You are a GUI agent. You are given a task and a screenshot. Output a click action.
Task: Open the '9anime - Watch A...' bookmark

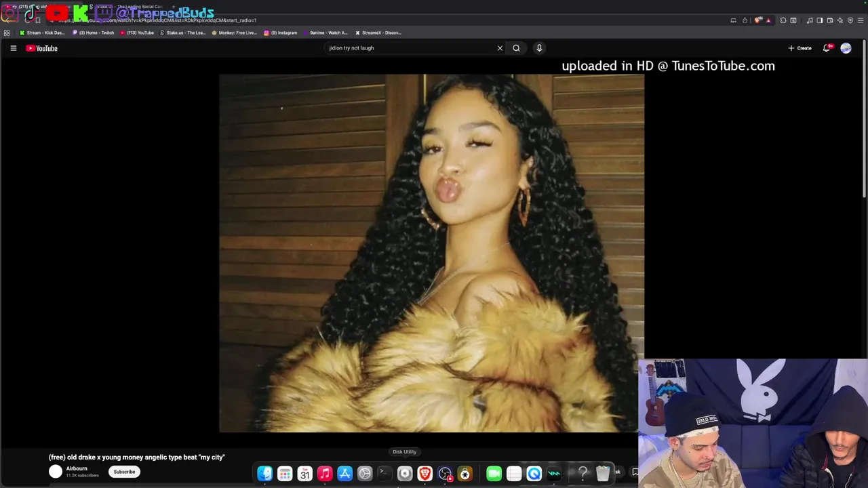325,33
